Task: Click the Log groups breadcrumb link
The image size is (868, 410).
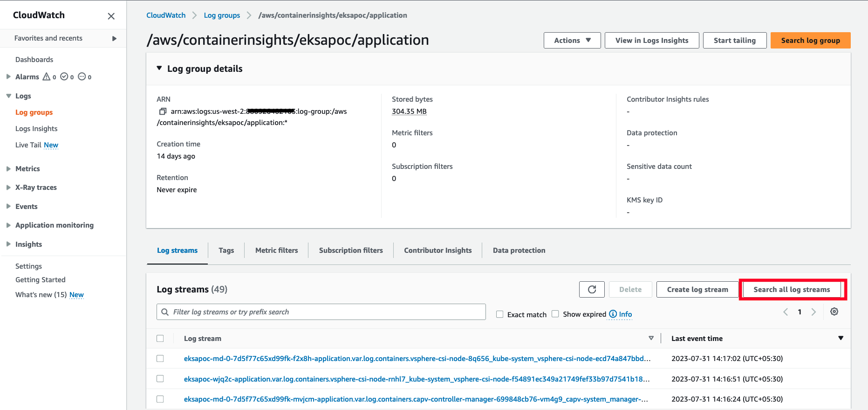Action: coord(222,15)
